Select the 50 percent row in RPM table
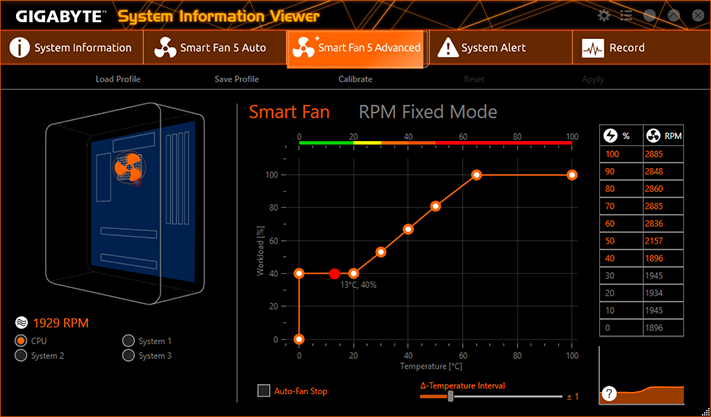Screen dimensions: 711x417 point(641,241)
